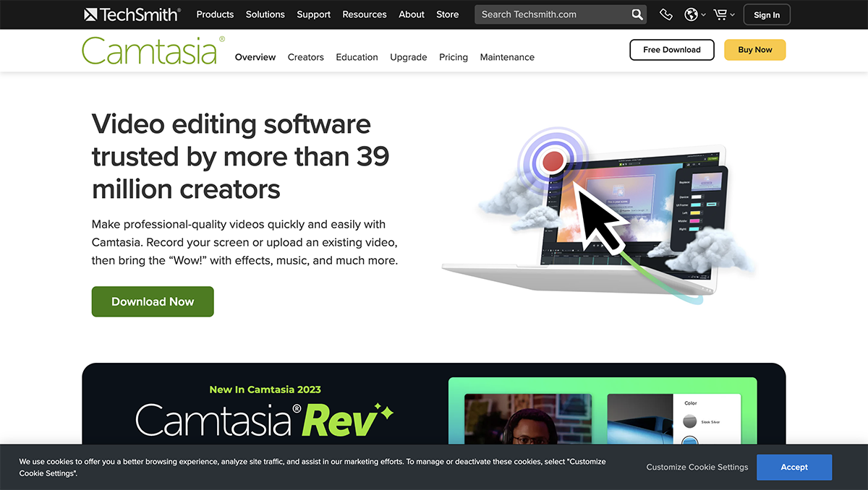Select the Pricing tab
868x490 pixels.
click(x=453, y=57)
